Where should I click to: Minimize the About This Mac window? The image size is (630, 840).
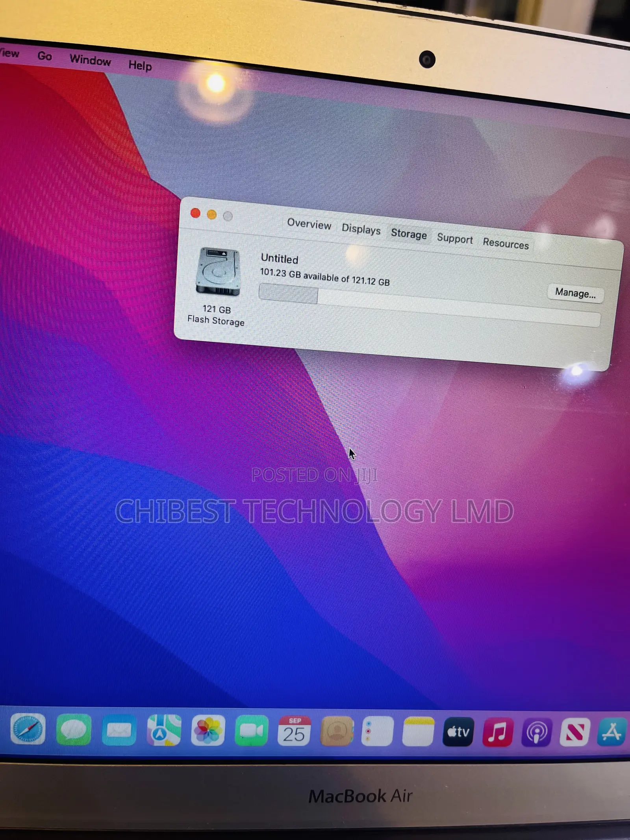click(211, 215)
